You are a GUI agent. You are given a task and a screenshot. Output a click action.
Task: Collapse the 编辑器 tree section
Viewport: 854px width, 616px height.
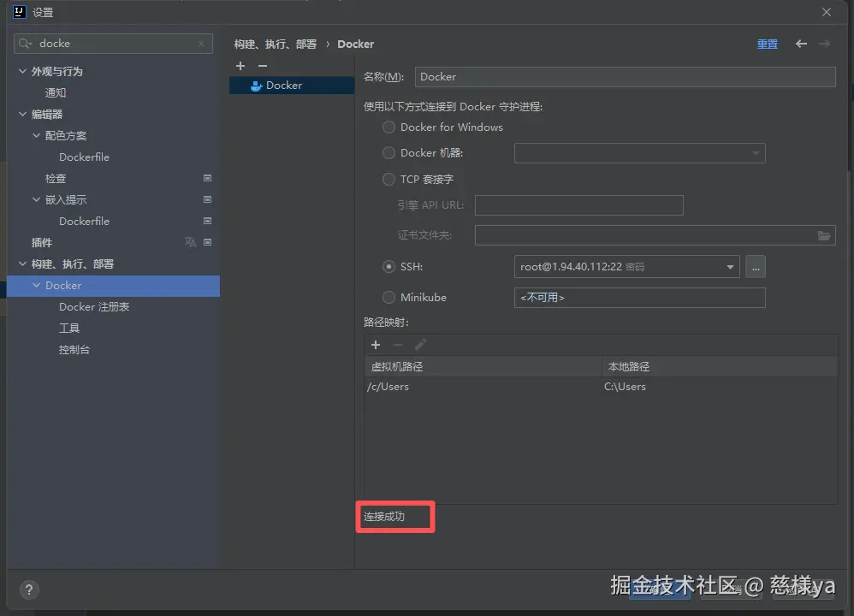click(x=22, y=114)
